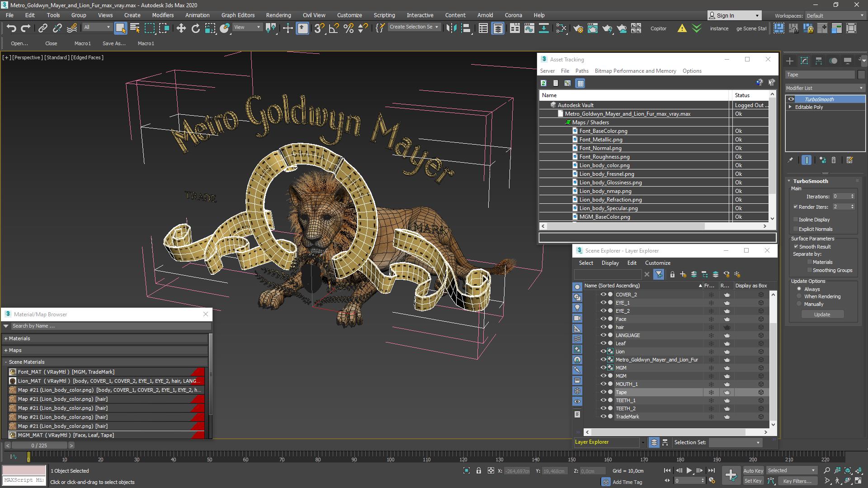Image resolution: width=868 pixels, height=488 pixels.
Task: Toggle Smooth Result checkbox
Action: (x=796, y=247)
